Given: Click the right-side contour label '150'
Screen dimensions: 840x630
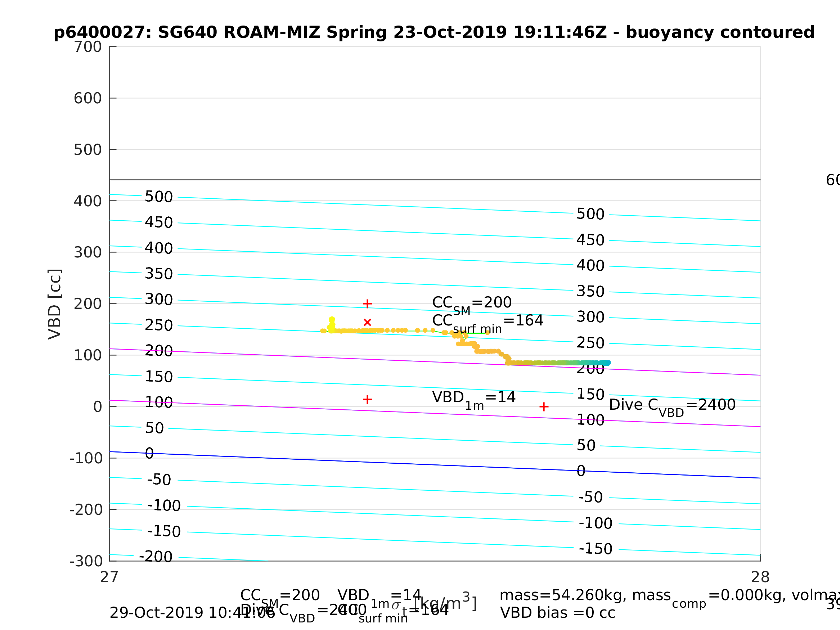Looking at the screenshot, I should coord(590,394).
